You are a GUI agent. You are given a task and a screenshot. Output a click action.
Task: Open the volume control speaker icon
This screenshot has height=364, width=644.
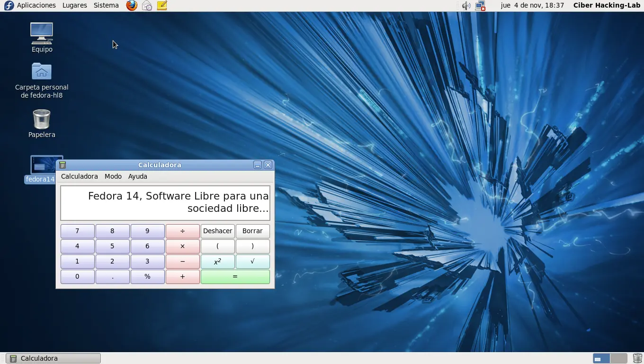coord(466,6)
